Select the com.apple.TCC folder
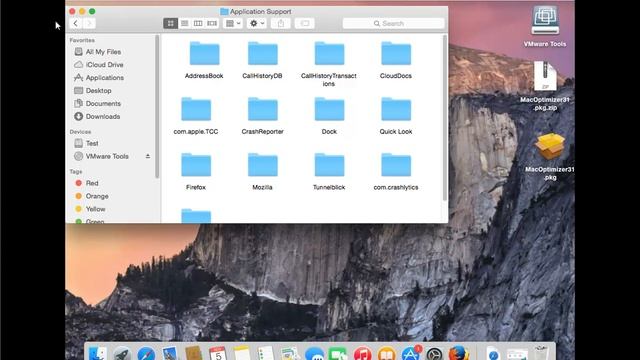The width and height of the screenshot is (640, 360). pos(196,116)
